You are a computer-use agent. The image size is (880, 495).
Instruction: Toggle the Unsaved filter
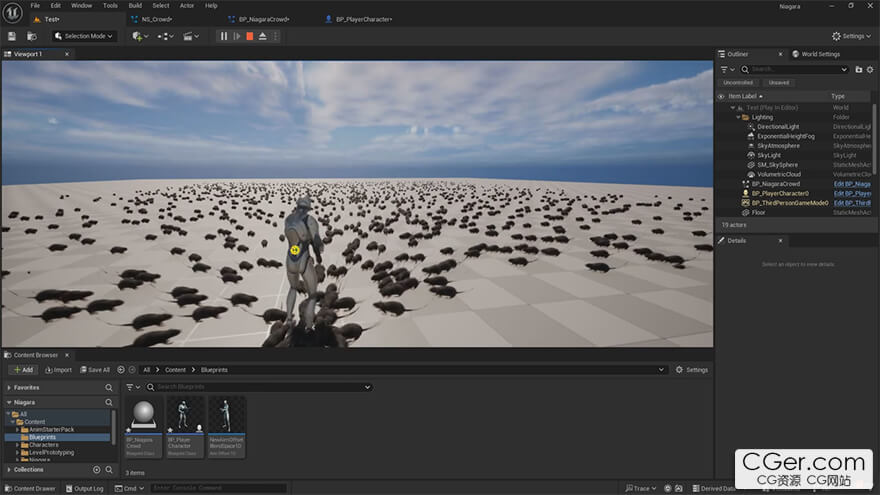point(778,82)
